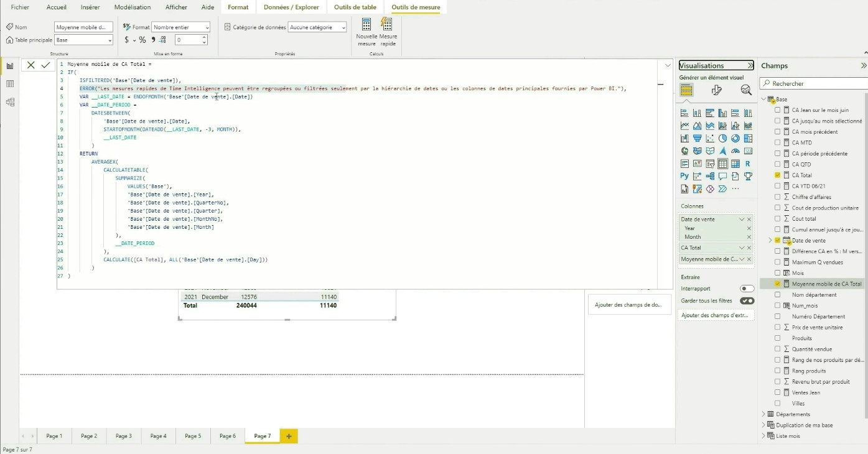Choose the R script visual icon
The width and height of the screenshot is (868, 454).
(x=748, y=164)
